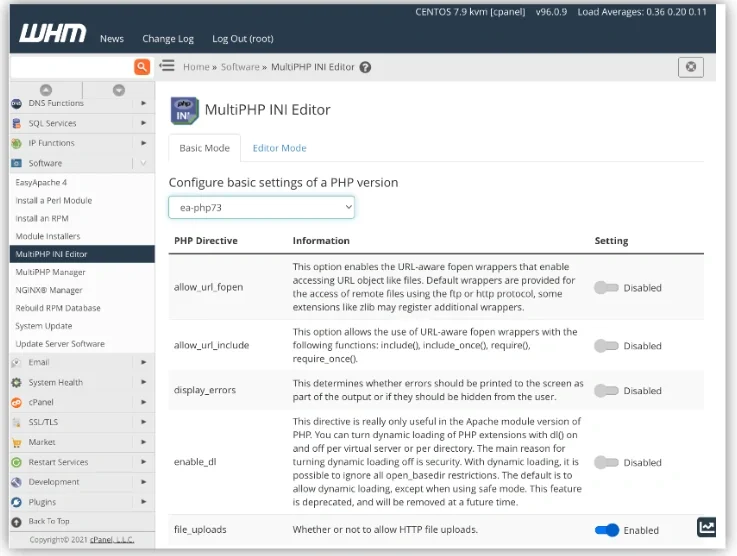737x556 pixels.
Task: Click the orange search magnifier icon
Action: coord(142,67)
